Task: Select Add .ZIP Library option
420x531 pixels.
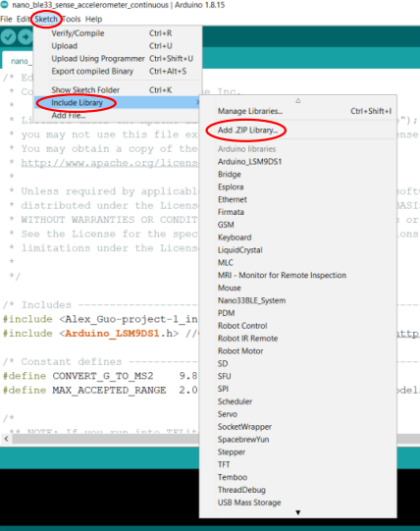Action: pyautogui.click(x=247, y=130)
